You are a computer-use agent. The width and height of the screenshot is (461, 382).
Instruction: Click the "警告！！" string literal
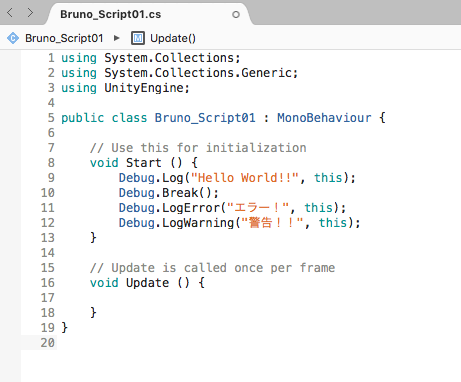coord(272,223)
